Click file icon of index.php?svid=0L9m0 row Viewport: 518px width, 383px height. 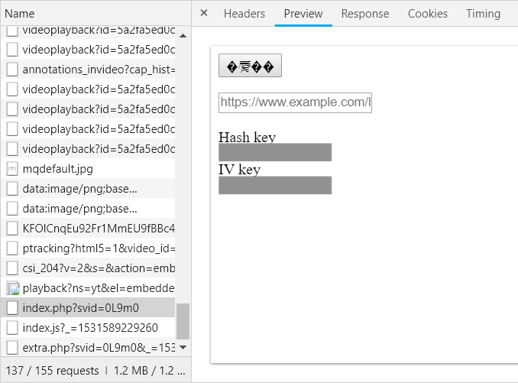tap(12, 308)
